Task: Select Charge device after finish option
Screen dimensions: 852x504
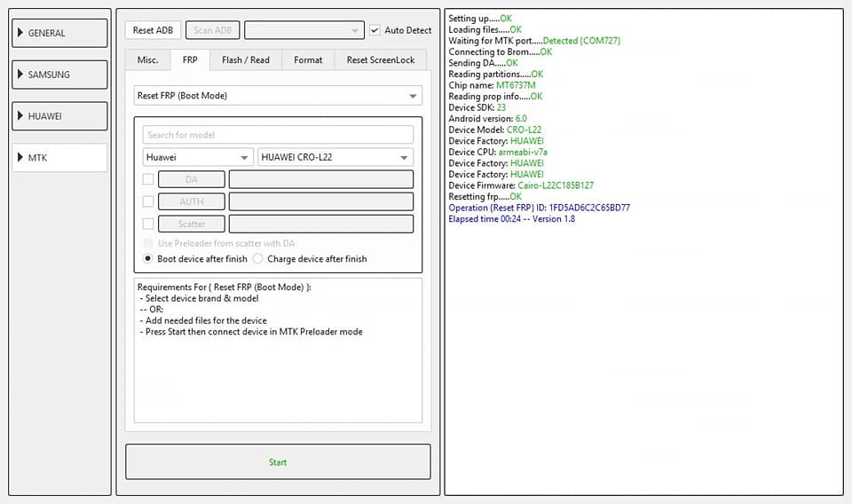Action: click(257, 259)
